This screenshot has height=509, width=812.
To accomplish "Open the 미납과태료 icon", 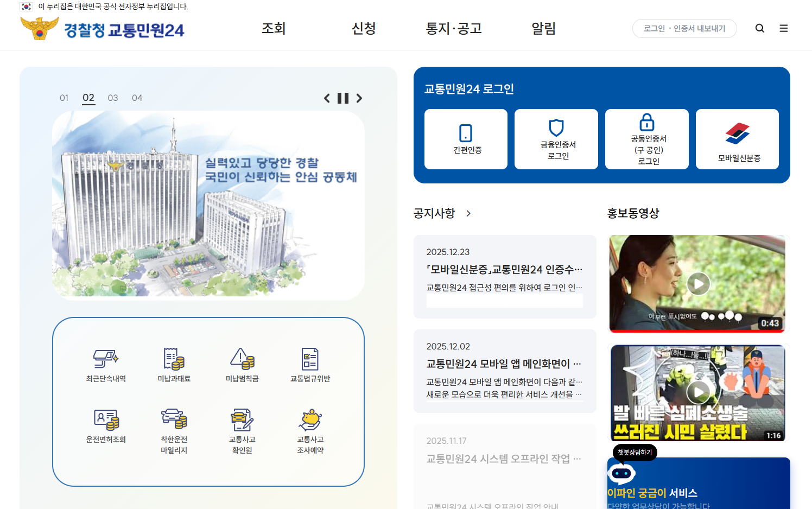I will pyautogui.click(x=174, y=365).
